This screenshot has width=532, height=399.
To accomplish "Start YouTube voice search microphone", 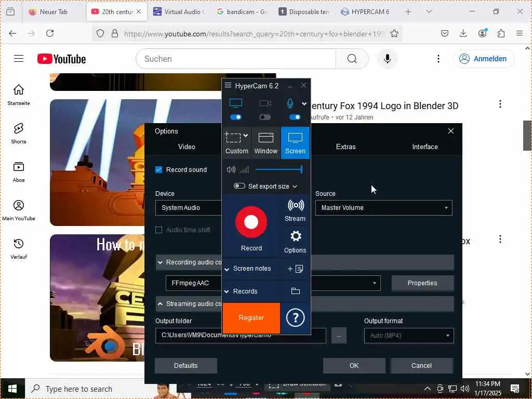I will (x=387, y=59).
